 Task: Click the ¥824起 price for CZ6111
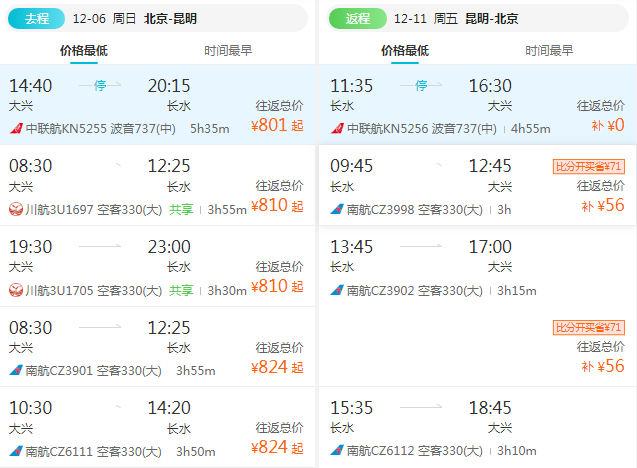[x=277, y=448]
